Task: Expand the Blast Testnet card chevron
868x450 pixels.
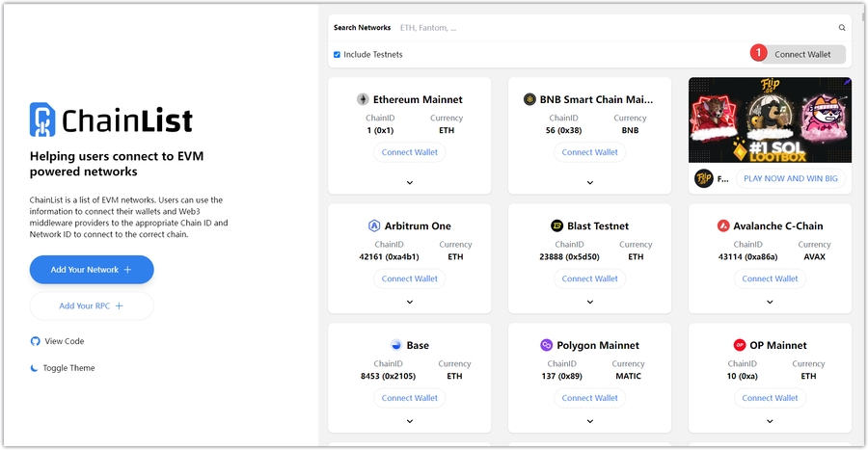Action: point(590,302)
